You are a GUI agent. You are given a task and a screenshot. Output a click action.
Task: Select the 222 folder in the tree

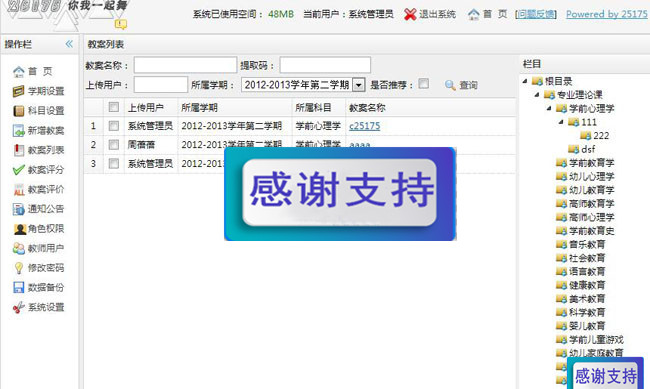click(x=594, y=135)
